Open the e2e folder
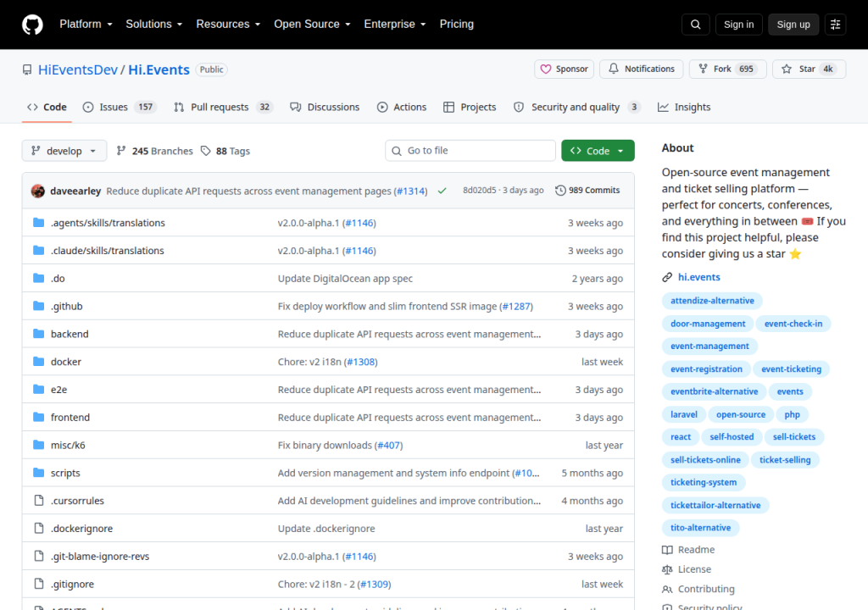The width and height of the screenshot is (868, 610). point(58,390)
